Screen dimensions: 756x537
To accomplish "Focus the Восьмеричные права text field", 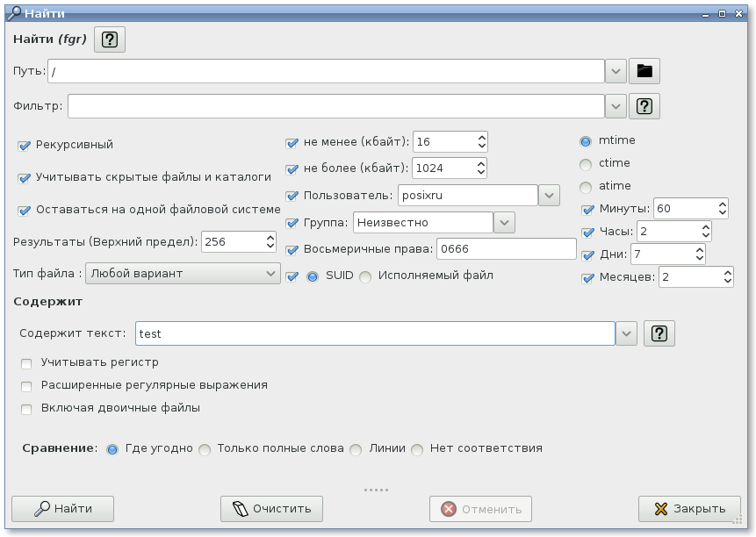I will tap(507, 249).
